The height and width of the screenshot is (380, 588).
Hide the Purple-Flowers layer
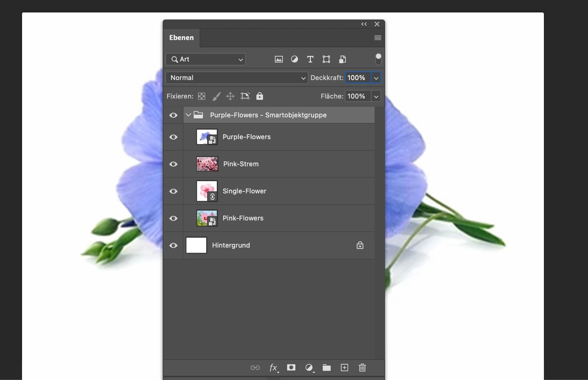[x=173, y=137]
